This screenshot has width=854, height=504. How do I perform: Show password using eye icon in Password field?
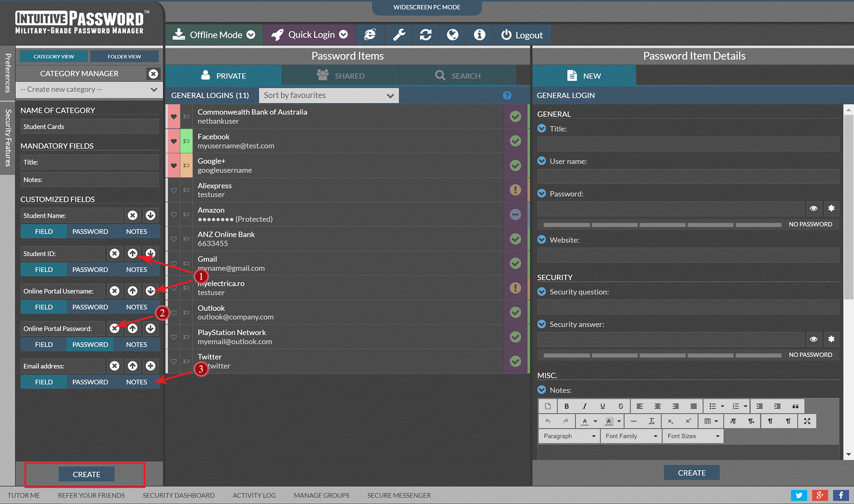[813, 208]
